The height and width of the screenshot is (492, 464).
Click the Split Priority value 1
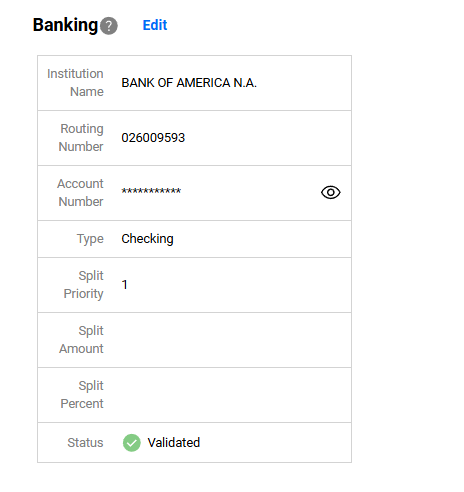pos(124,285)
